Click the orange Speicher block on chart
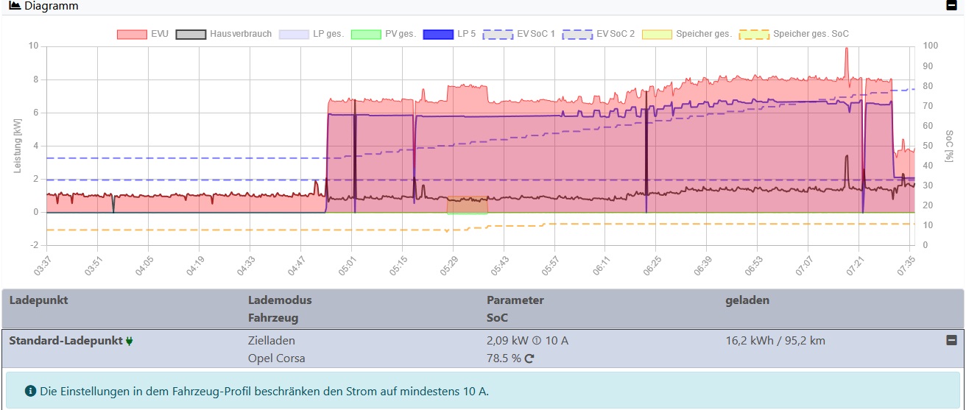The width and height of the screenshot is (980, 410). tap(467, 205)
